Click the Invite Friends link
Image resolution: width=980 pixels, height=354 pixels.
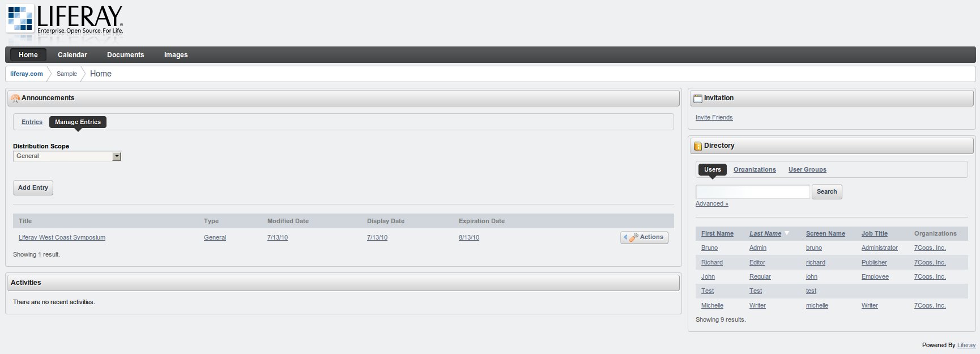click(x=714, y=117)
